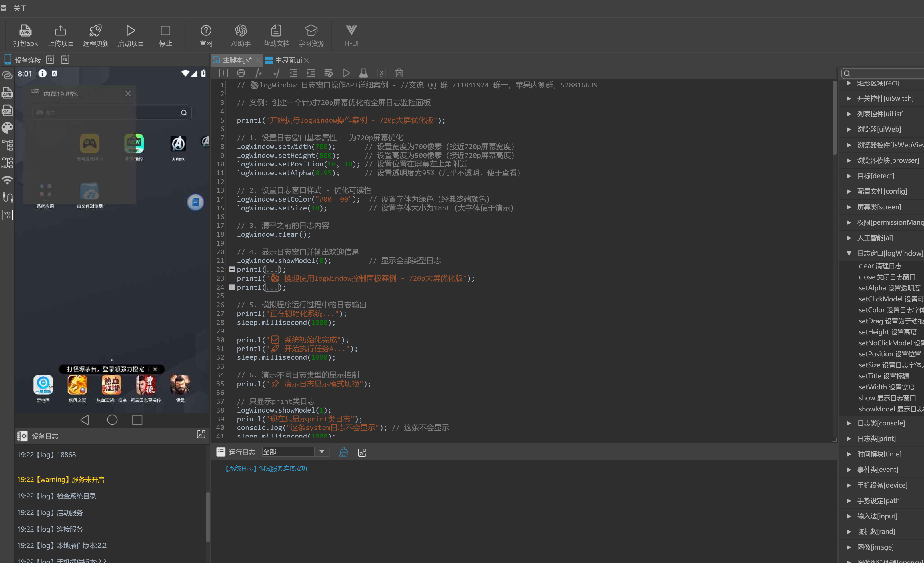
Task: Expand the 列表控件[uiList] node
Action: coord(849,114)
